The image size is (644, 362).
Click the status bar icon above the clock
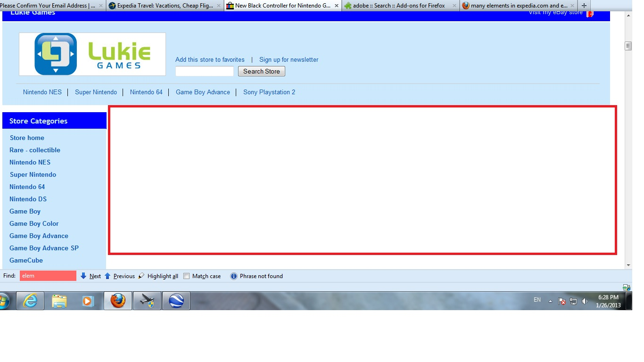coord(626,287)
